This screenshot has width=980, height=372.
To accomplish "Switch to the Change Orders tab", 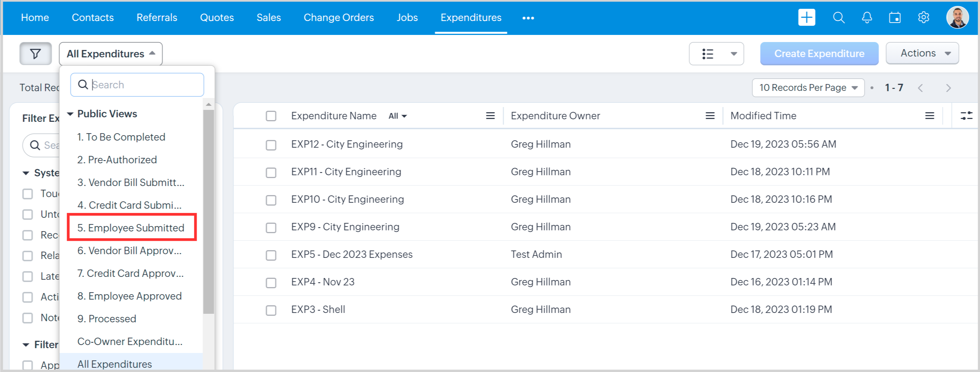I will pos(338,18).
